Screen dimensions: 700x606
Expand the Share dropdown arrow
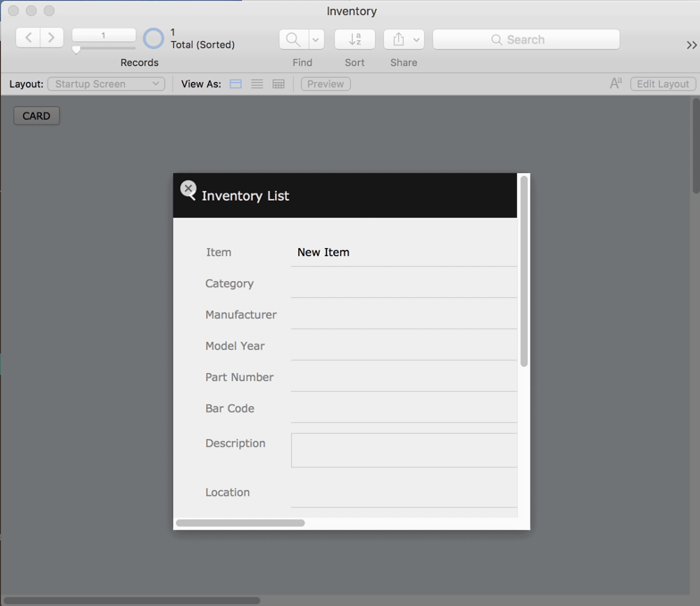coord(416,39)
